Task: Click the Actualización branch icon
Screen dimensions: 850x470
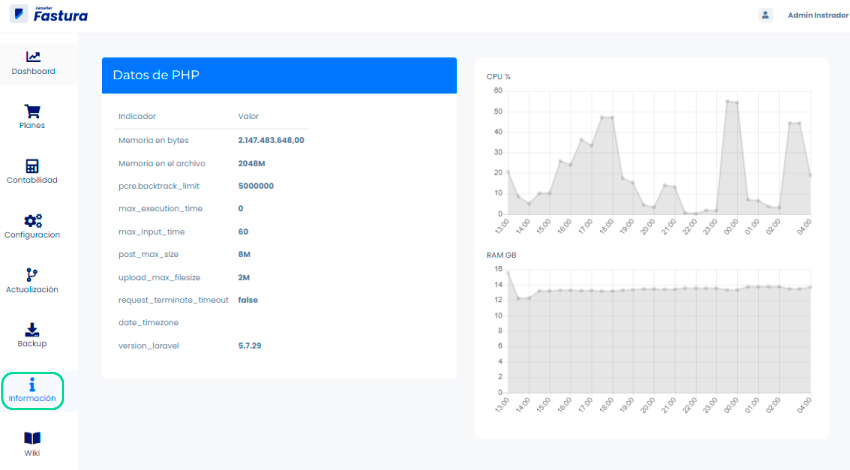Action: (x=32, y=274)
